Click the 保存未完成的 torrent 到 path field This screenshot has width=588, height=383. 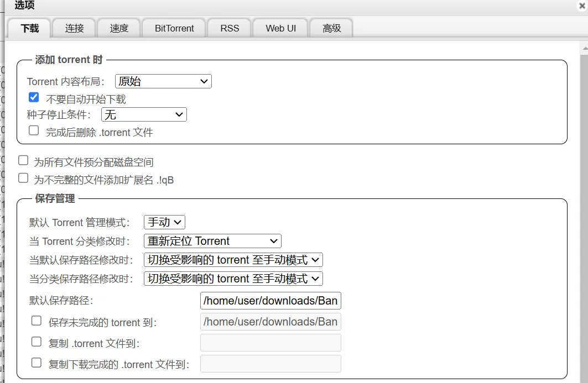coord(270,322)
